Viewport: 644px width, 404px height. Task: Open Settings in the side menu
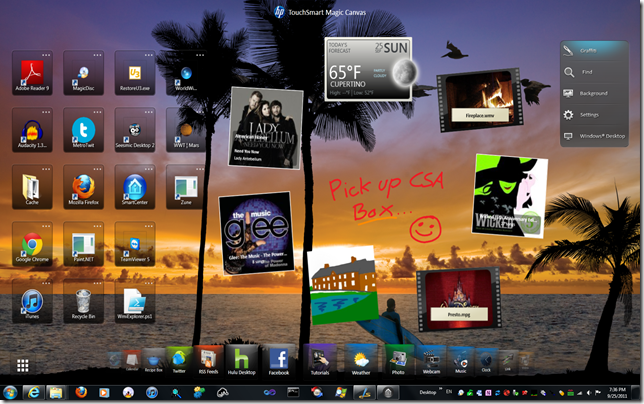[594, 115]
